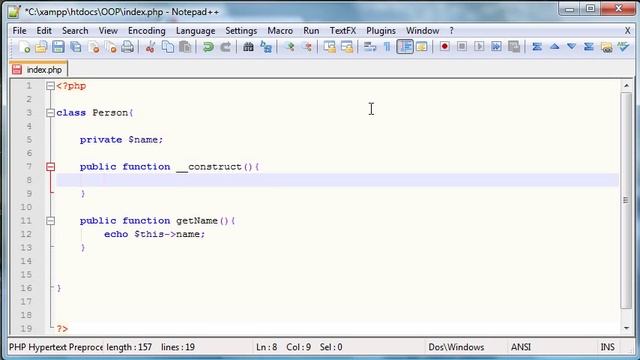Click 'private $name;' code line

click(x=121, y=140)
